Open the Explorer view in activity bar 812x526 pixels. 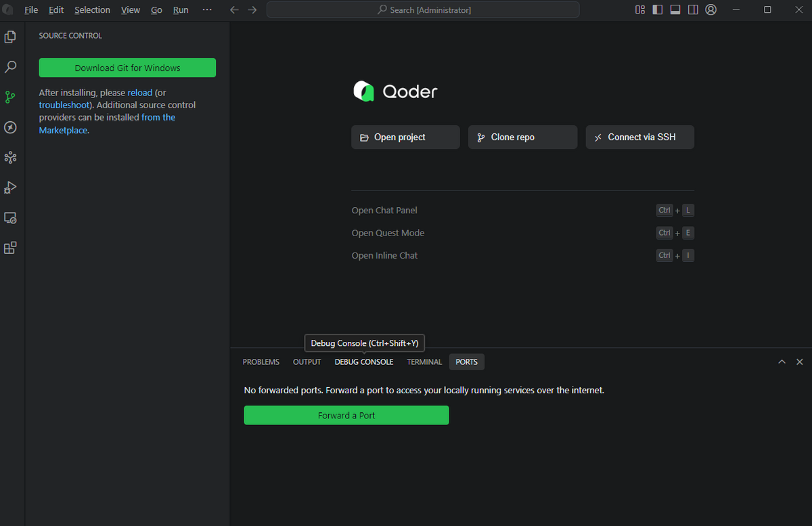[x=10, y=37]
